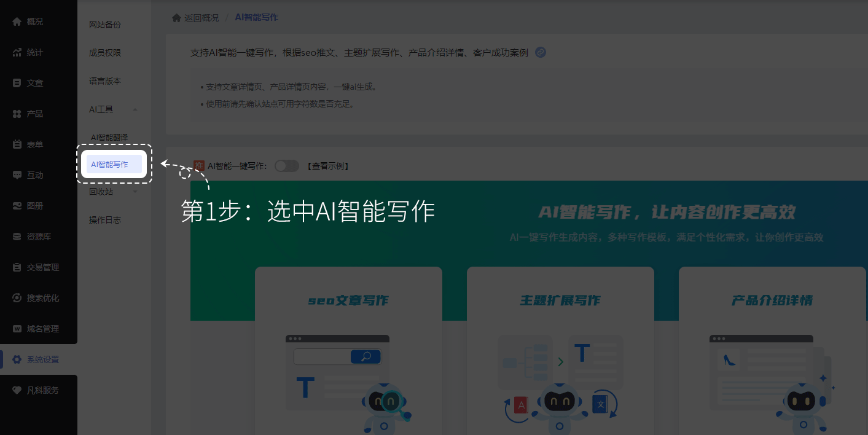
Task: Open the 表单 forms section icon
Action: (17, 144)
